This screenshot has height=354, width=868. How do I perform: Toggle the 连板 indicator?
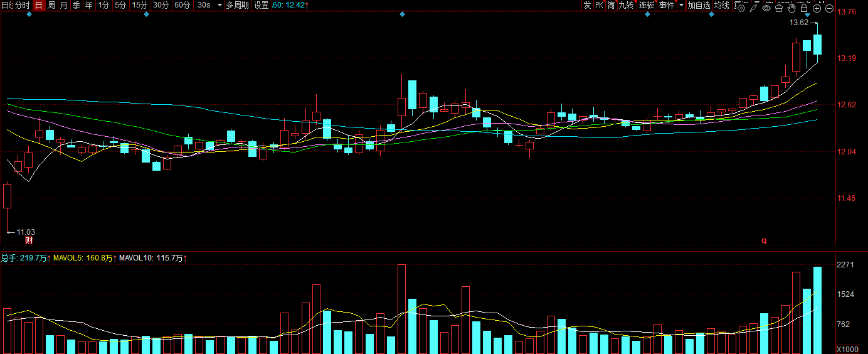pyautogui.click(x=647, y=5)
